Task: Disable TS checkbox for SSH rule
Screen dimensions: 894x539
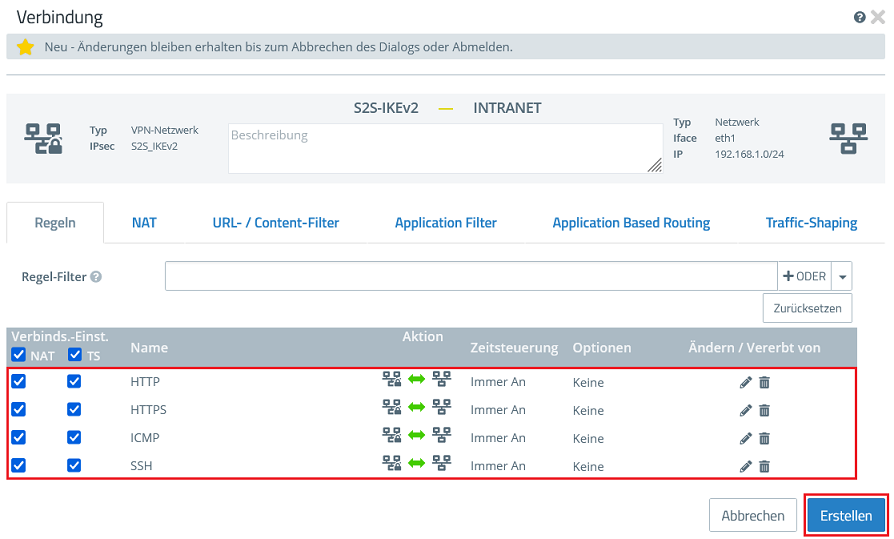Action: [74, 465]
